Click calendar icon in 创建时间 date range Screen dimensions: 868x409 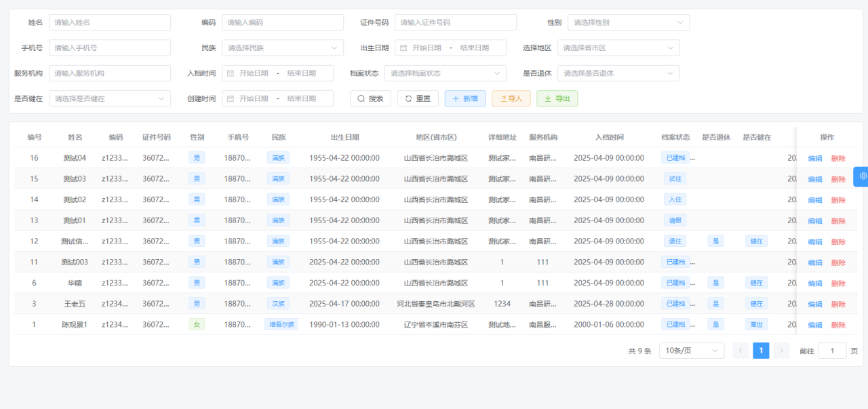(x=231, y=98)
